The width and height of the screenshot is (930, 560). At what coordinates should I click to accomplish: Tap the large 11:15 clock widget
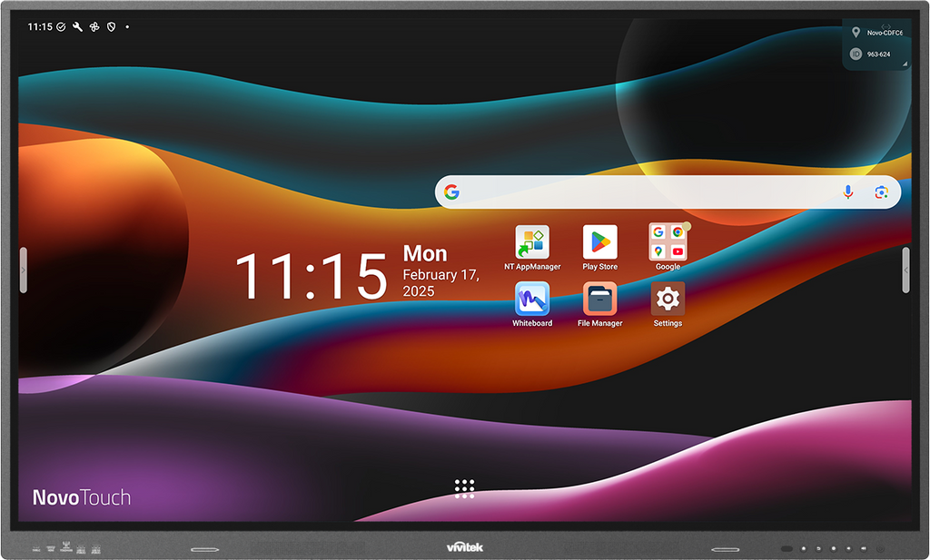click(x=311, y=278)
